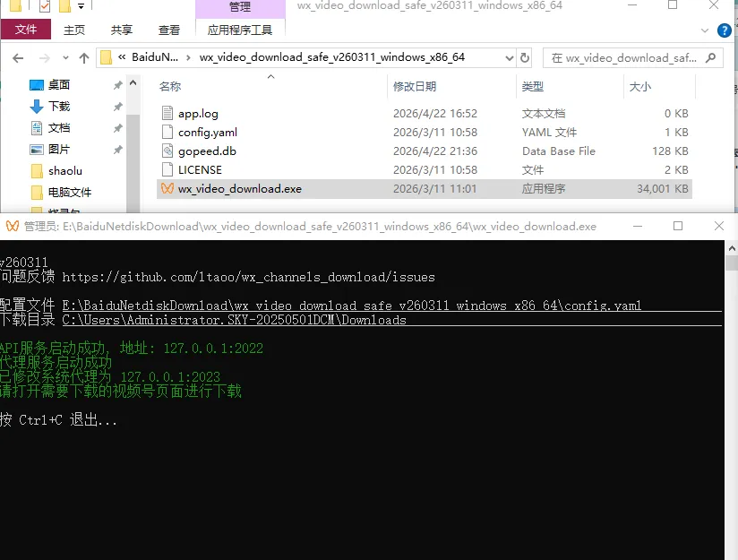The width and height of the screenshot is (738, 560).
Task: Click the pin icon beside 下载
Action: (x=117, y=107)
